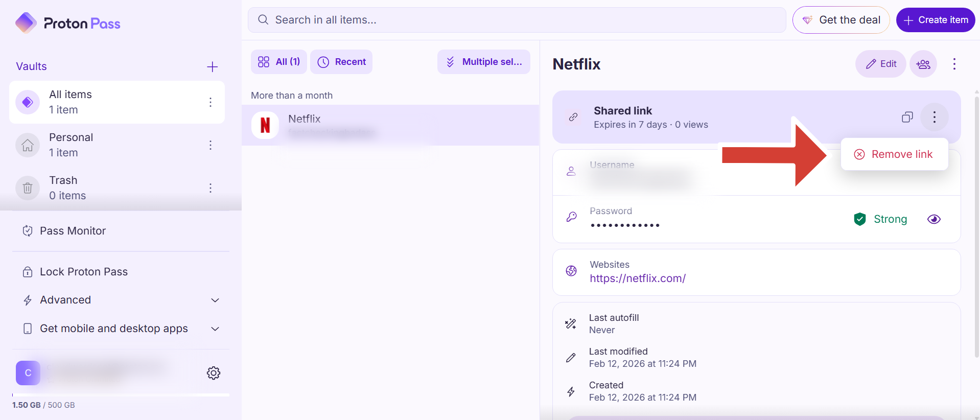Open the Personal vault options menu
The image size is (980, 420).
[x=210, y=145]
